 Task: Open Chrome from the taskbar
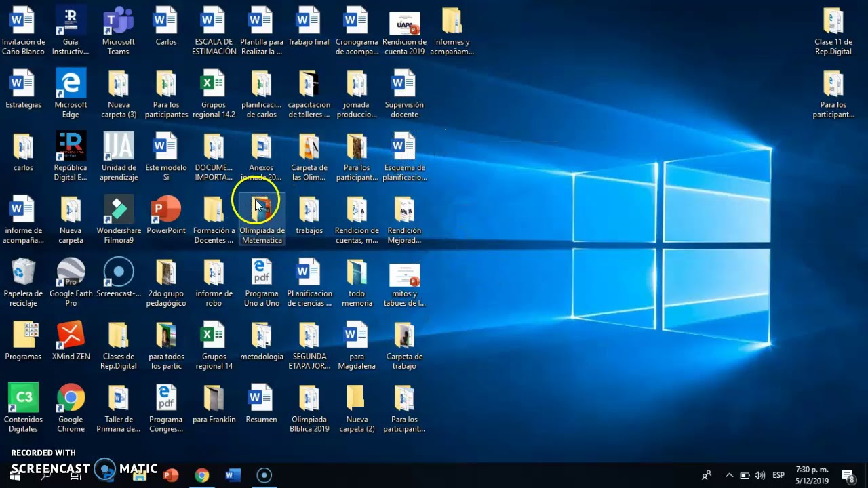click(x=202, y=475)
